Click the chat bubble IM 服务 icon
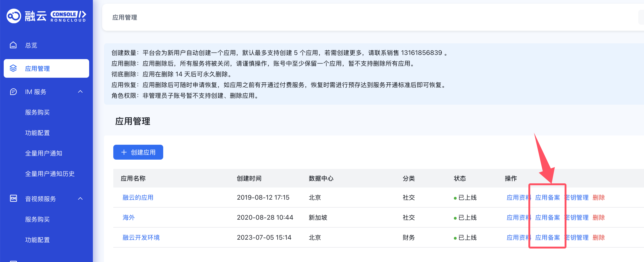 13,92
